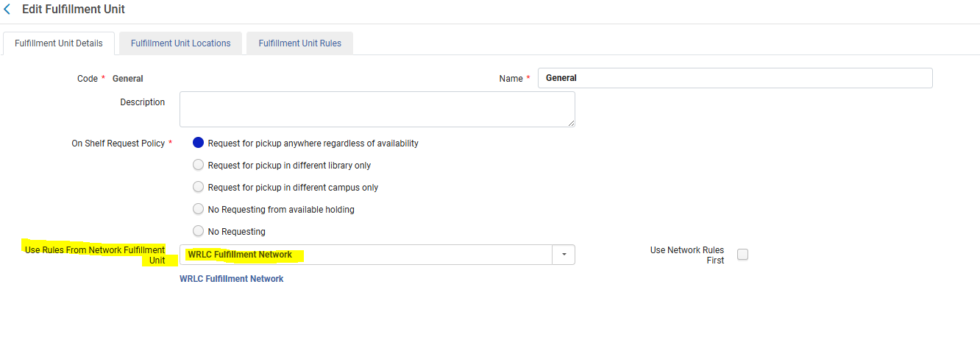Open the Fulfillment Unit Rules tab
The height and width of the screenshot is (354, 980).
tap(299, 43)
